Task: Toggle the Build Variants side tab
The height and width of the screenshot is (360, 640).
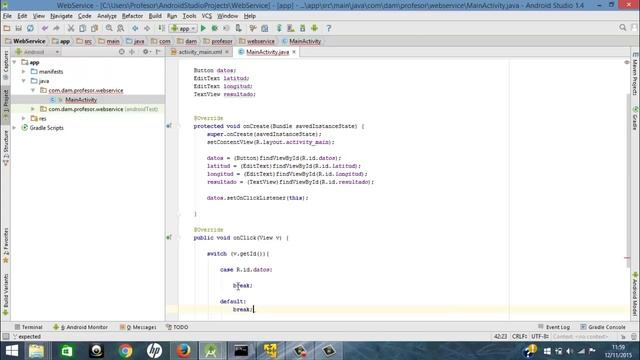Action: (6, 295)
